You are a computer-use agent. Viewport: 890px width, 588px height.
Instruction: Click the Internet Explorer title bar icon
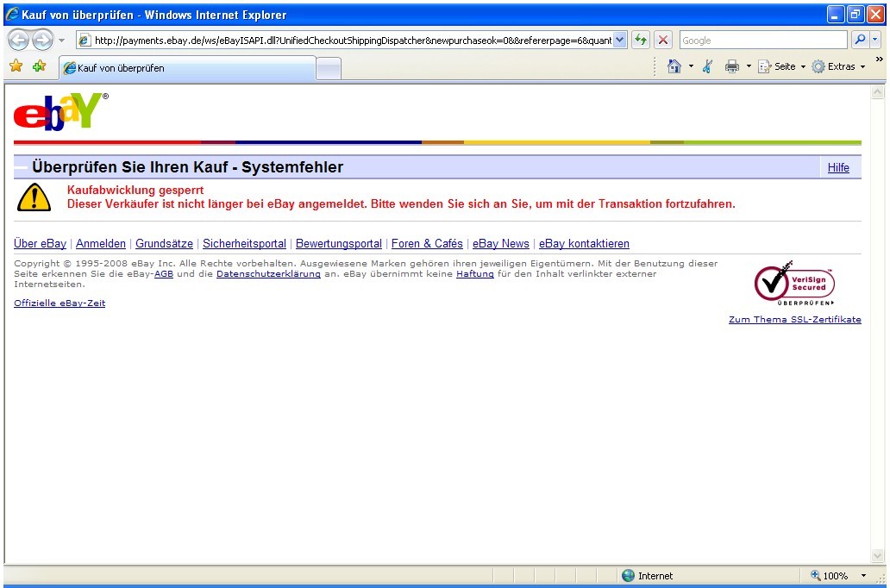coord(12,14)
